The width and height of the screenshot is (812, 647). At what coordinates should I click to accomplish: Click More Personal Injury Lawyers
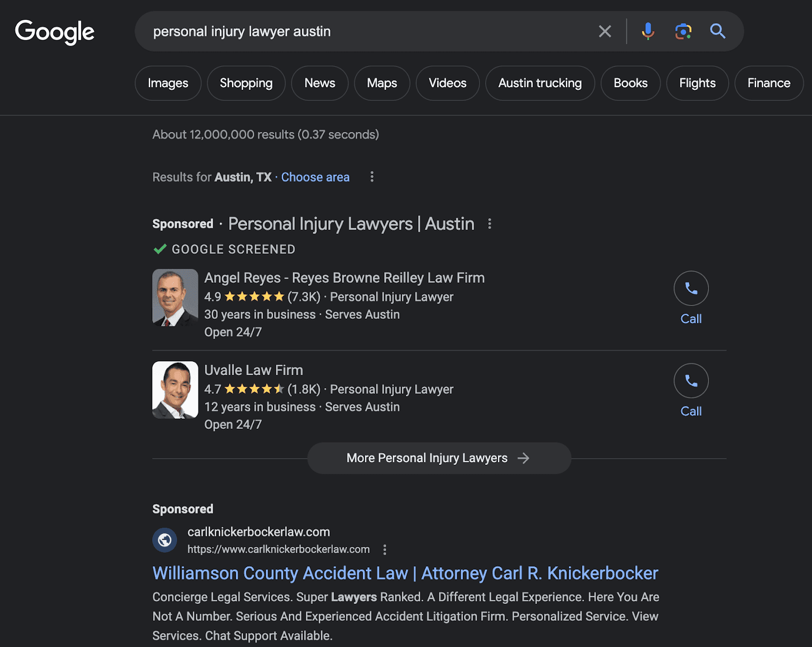point(438,458)
